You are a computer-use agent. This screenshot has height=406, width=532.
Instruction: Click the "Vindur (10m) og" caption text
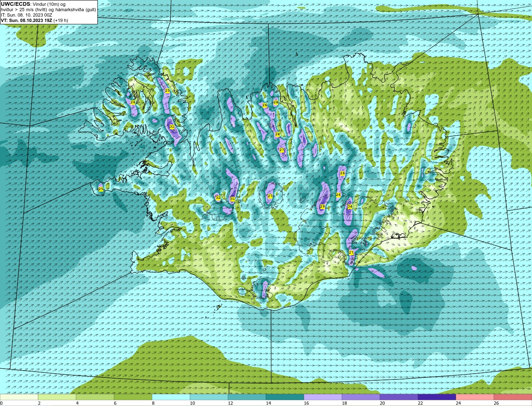49,4
